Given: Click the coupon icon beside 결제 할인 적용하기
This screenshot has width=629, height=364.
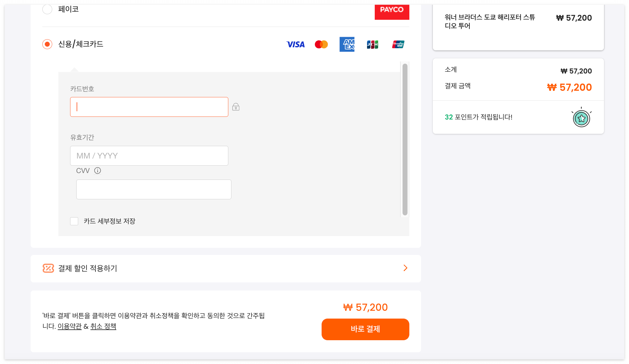Looking at the screenshot, I should click(x=49, y=269).
